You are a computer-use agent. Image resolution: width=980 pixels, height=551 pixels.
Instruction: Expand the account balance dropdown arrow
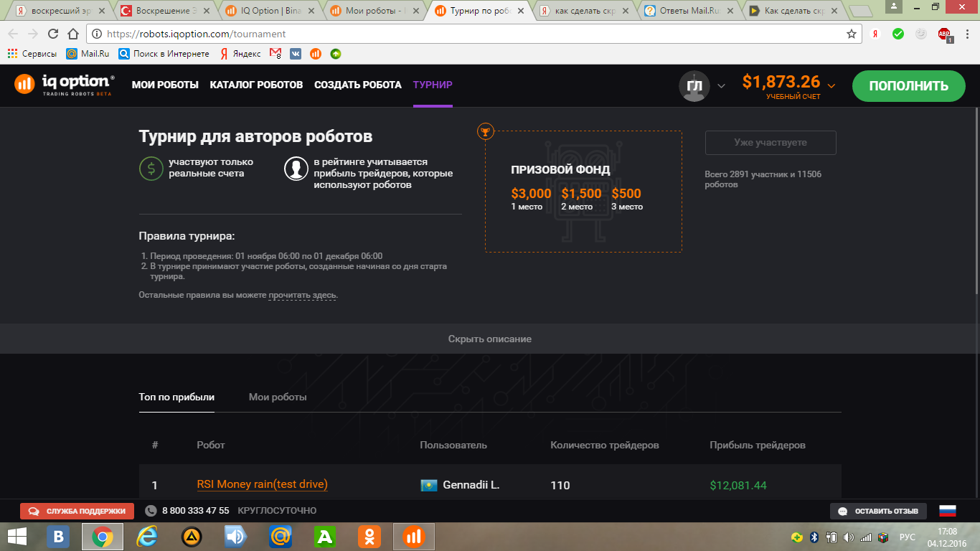coord(831,85)
